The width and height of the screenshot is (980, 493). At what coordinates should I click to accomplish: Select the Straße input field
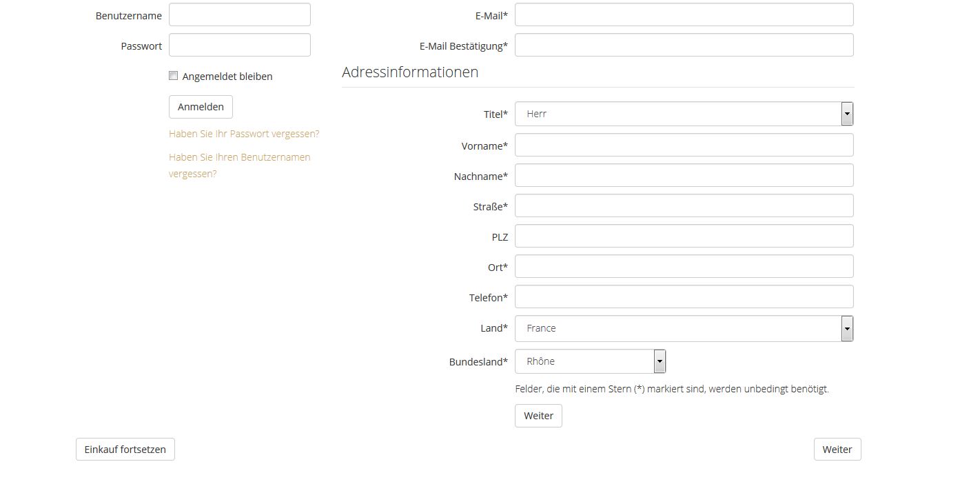click(x=684, y=205)
